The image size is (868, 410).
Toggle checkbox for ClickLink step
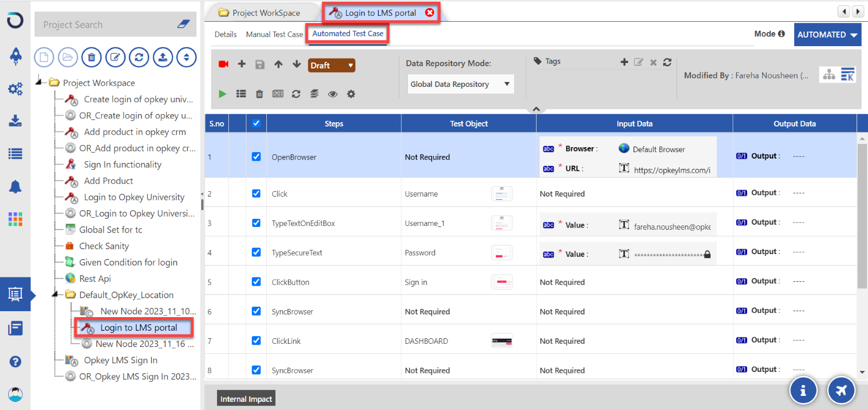pos(256,340)
